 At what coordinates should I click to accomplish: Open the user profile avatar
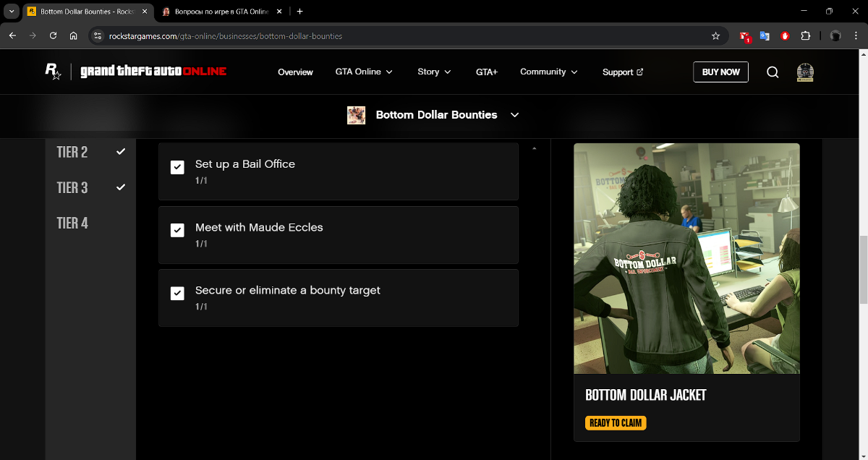pyautogui.click(x=805, y=72)
